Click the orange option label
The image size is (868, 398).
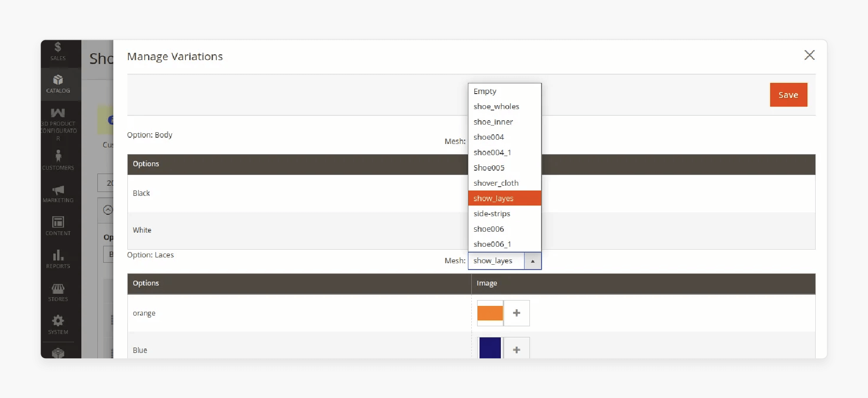144,313
